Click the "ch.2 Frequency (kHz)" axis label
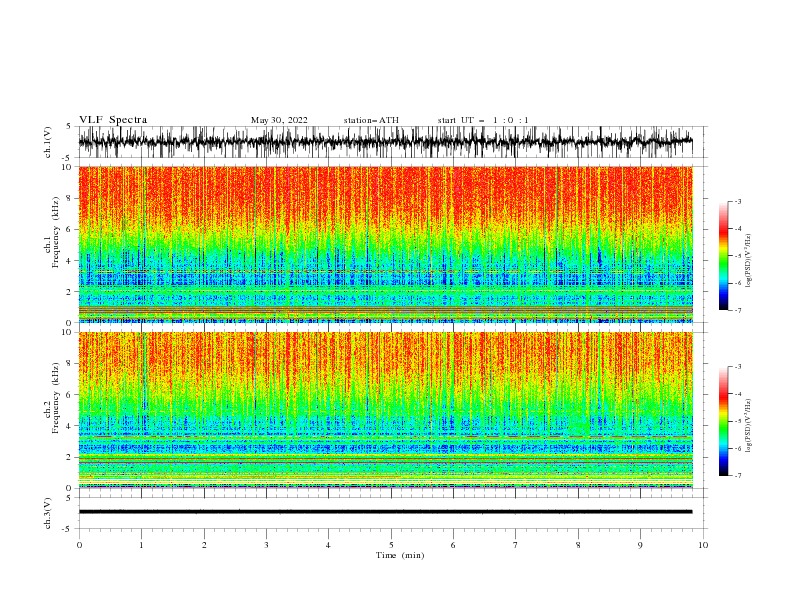 coord(52,398)
